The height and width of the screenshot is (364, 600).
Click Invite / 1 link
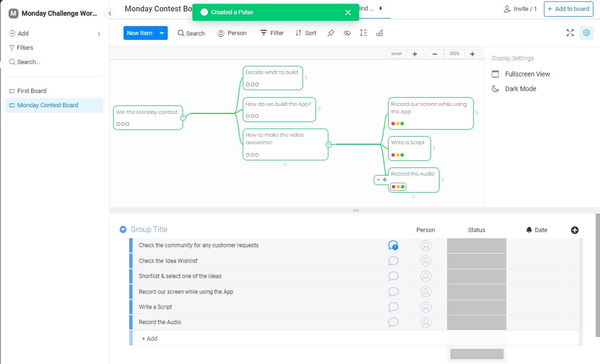[520, 9]
